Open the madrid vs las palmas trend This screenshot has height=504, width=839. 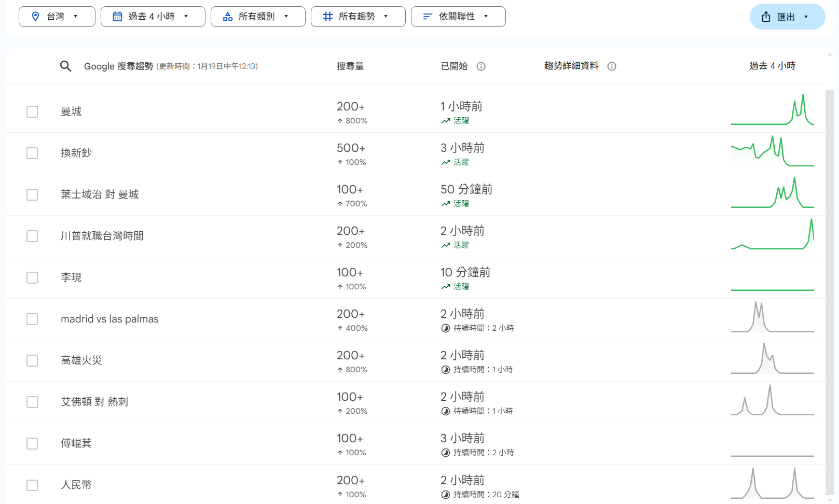click(109, 319)
